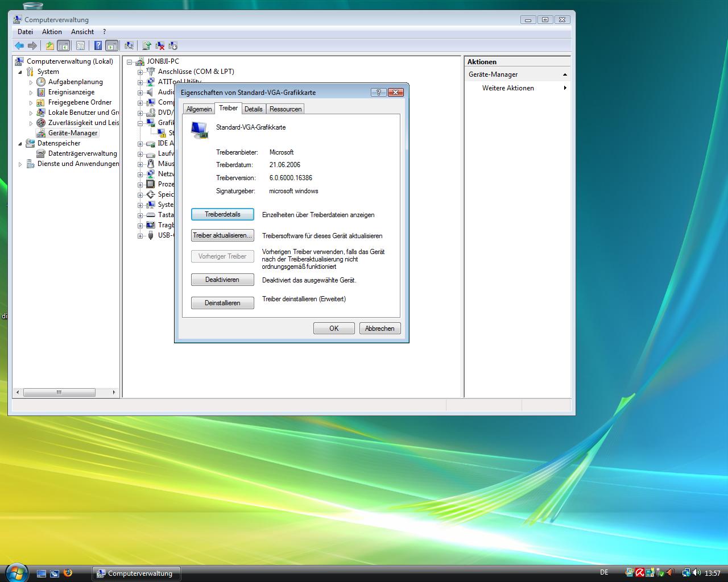Open the Ansicht menu
Viewport: 728px width, 582px height.
click(x=82, y=32)
